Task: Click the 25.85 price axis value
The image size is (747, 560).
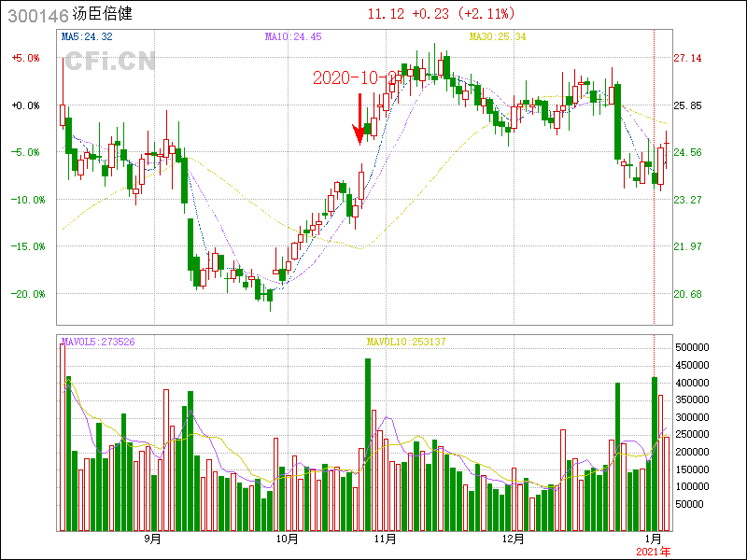Action: pyautogui.click(x=687, y=105)
